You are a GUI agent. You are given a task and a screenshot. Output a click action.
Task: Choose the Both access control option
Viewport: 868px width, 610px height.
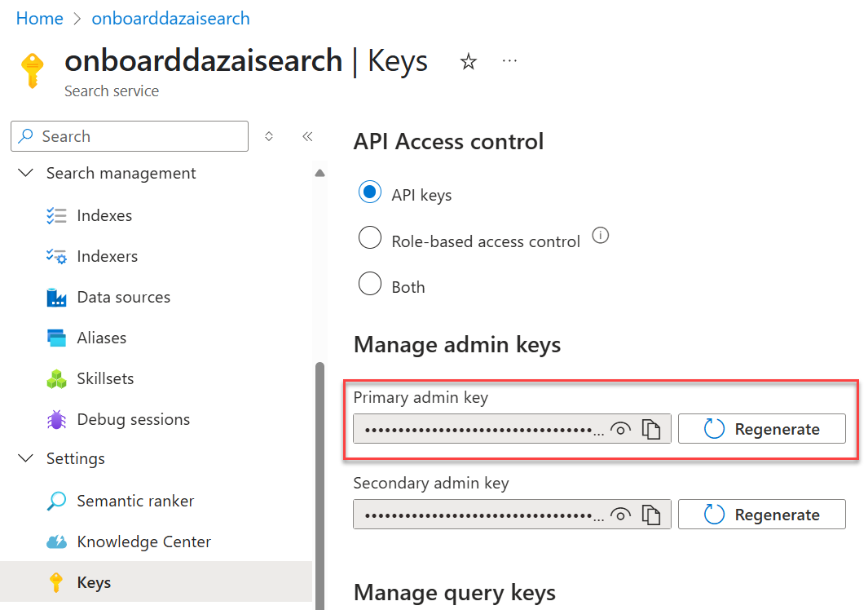tap(370, 284)
